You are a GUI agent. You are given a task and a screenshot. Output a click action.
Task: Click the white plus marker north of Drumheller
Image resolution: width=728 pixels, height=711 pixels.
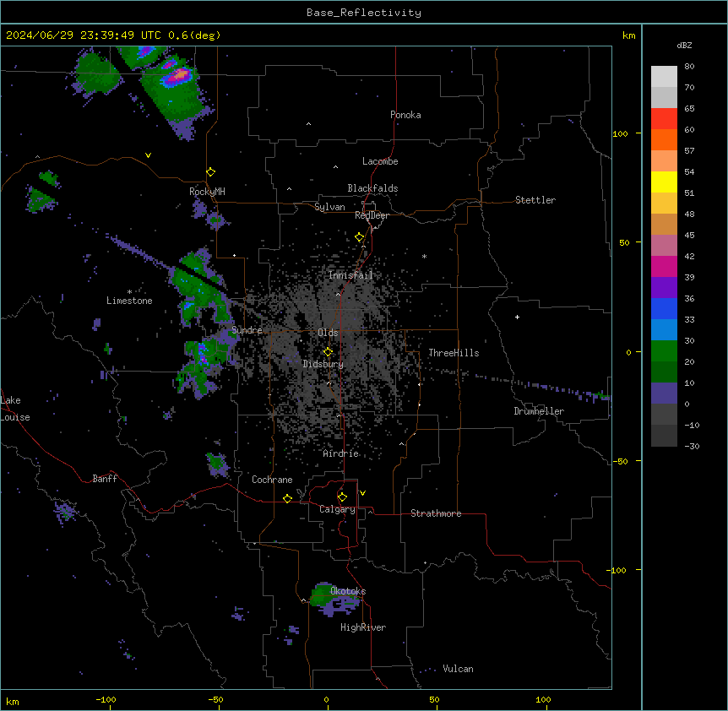pyautogui.click(x=517, y=317)
